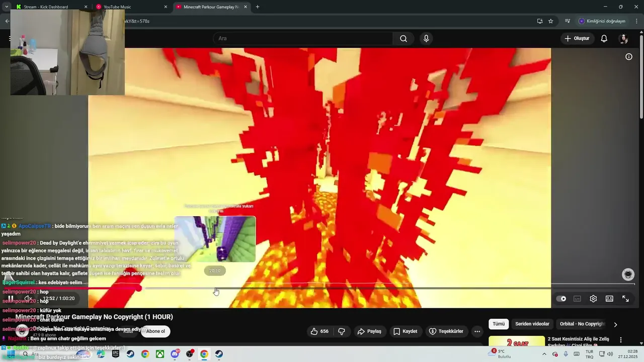The height and width of the screenshot is (362, 644).
Task: Unmute the YouTube video volume
Action: tap(28, 299)
